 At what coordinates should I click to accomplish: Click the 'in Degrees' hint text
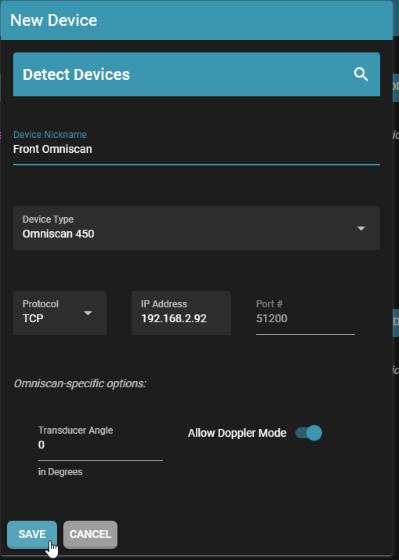(60, 472)
